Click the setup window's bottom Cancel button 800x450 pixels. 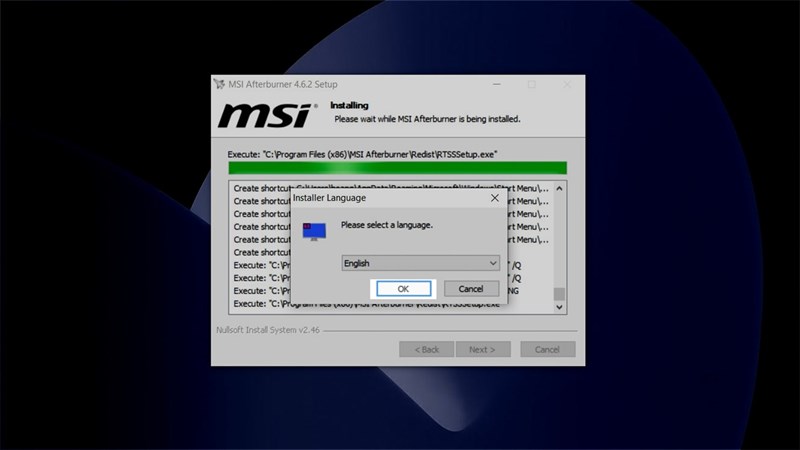click(x=547, y=349)
